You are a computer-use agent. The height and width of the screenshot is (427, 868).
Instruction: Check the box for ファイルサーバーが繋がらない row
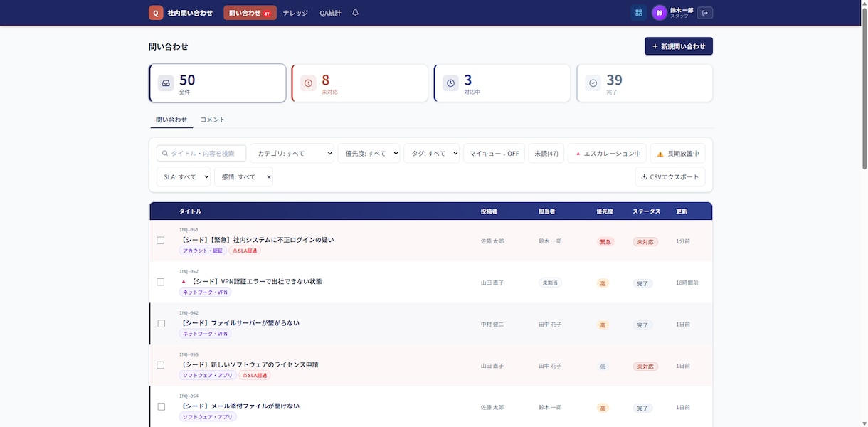click(161, 323)
